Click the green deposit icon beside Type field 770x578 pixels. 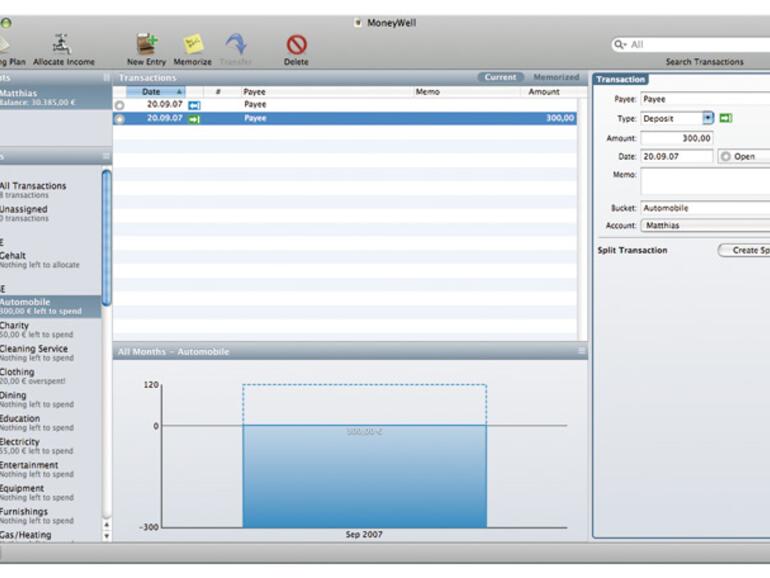coord(725,118)
